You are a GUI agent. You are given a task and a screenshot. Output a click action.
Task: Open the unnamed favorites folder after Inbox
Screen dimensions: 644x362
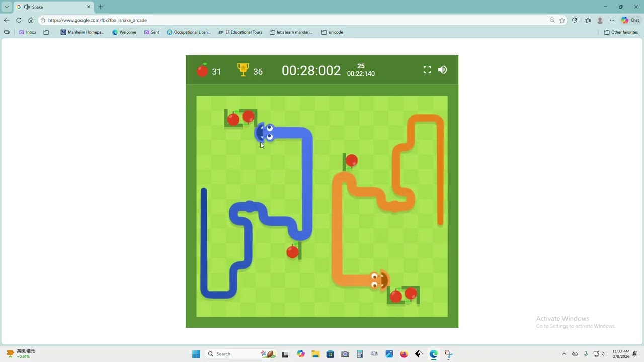(x=46, y=32)
